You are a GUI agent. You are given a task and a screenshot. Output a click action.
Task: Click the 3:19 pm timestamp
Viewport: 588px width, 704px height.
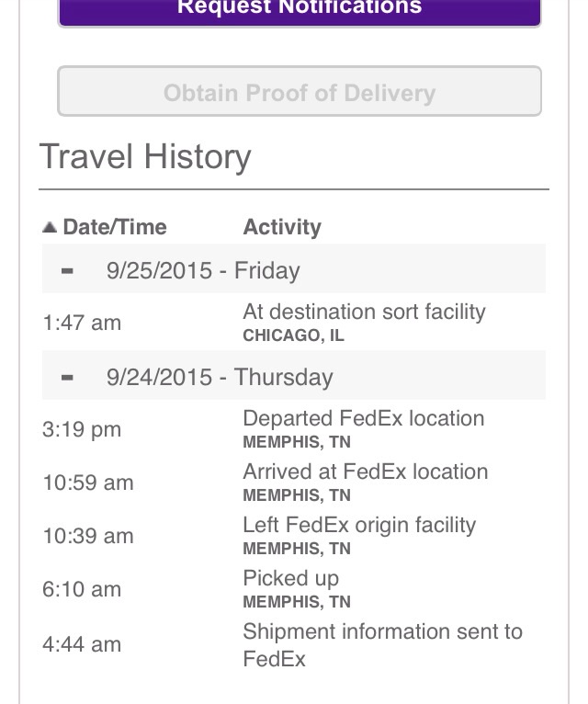point(82,430)
